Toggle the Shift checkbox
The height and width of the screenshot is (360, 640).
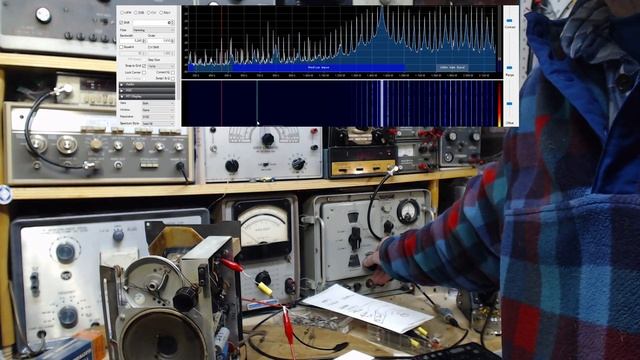point(121,22)
